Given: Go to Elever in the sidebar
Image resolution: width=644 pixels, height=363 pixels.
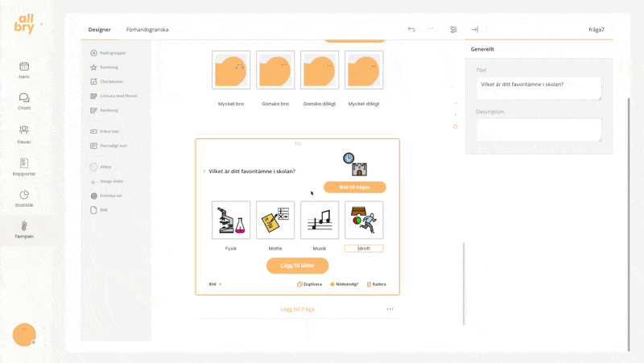Looking at the screenshot, I should pos(24,134).
